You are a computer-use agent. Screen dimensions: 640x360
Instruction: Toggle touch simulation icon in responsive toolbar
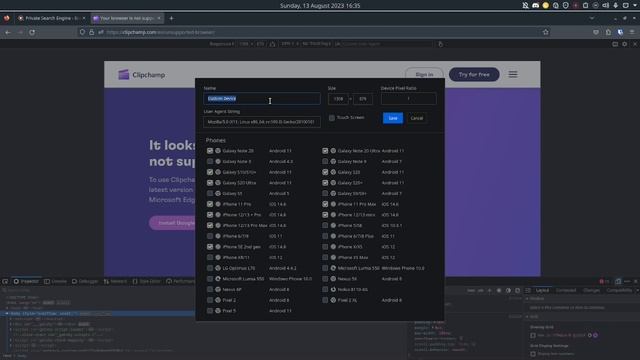(440, 44)
